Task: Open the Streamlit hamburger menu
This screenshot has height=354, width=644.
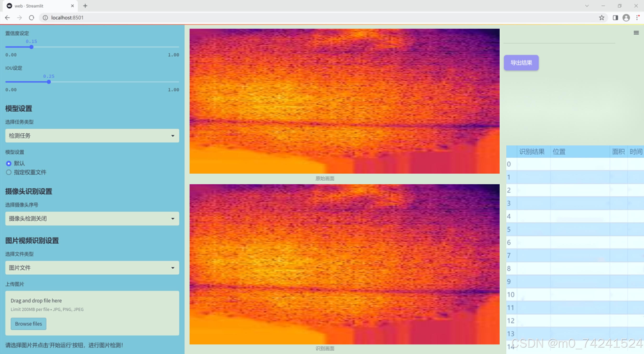Action: tap(636, 33)
